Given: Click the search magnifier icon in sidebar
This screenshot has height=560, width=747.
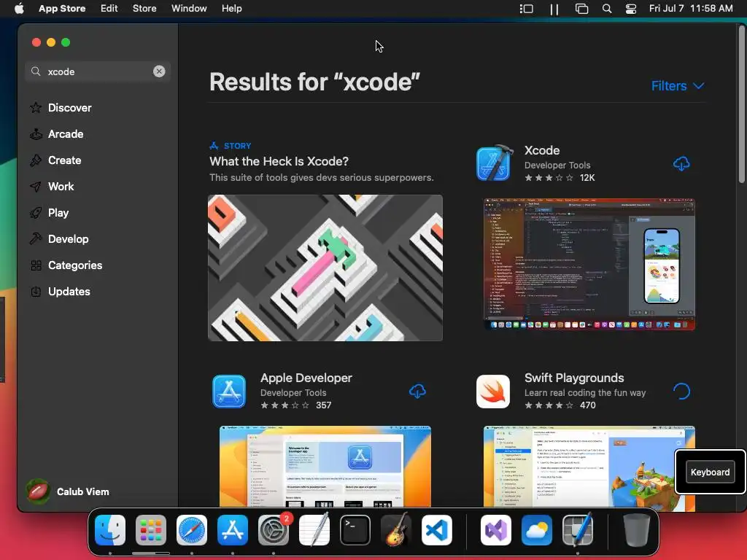Looking at the screenshot, I should coord(36,71).
